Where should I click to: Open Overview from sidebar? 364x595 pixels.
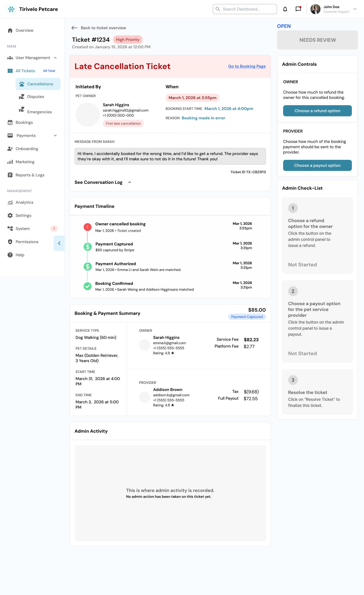click(24, 30)
